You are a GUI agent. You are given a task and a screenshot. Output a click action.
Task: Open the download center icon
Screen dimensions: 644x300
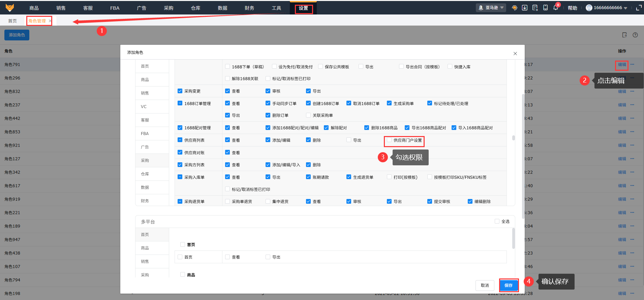525,8
